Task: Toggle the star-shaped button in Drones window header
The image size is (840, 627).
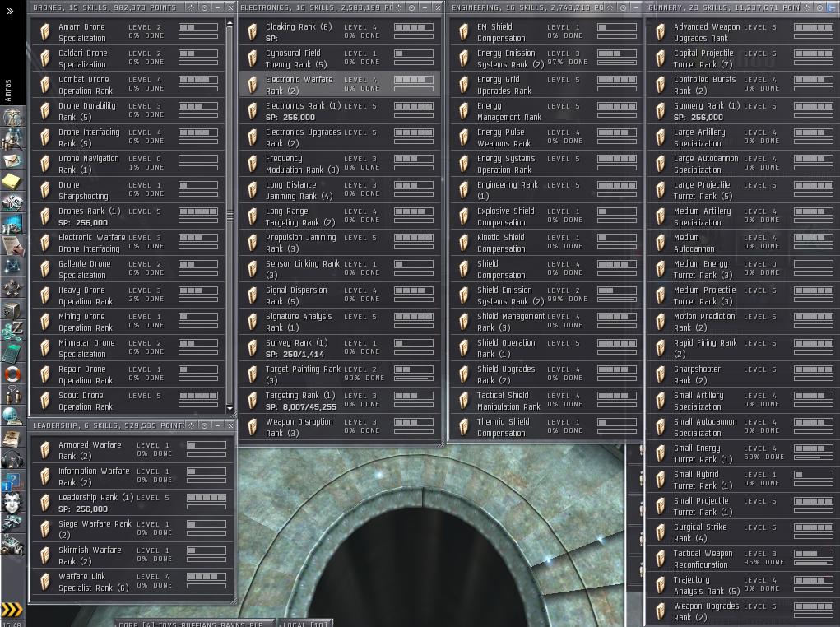Action: [191, 7]
